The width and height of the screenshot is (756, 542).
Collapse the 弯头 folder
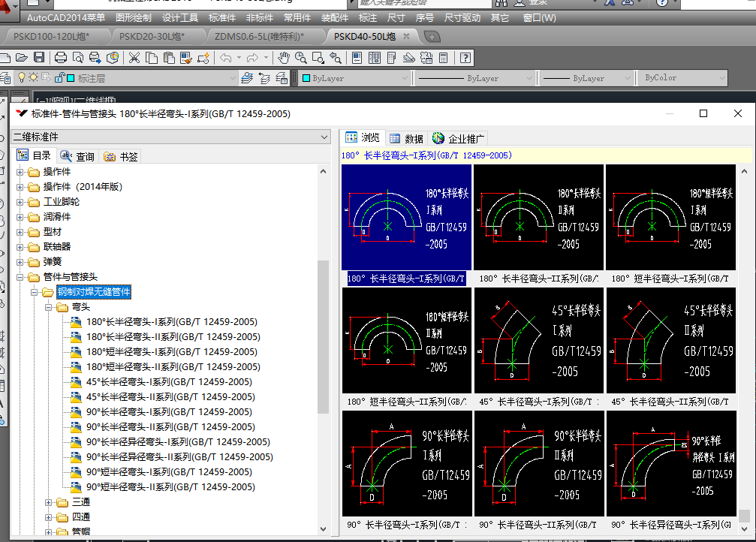coord(48,307)
